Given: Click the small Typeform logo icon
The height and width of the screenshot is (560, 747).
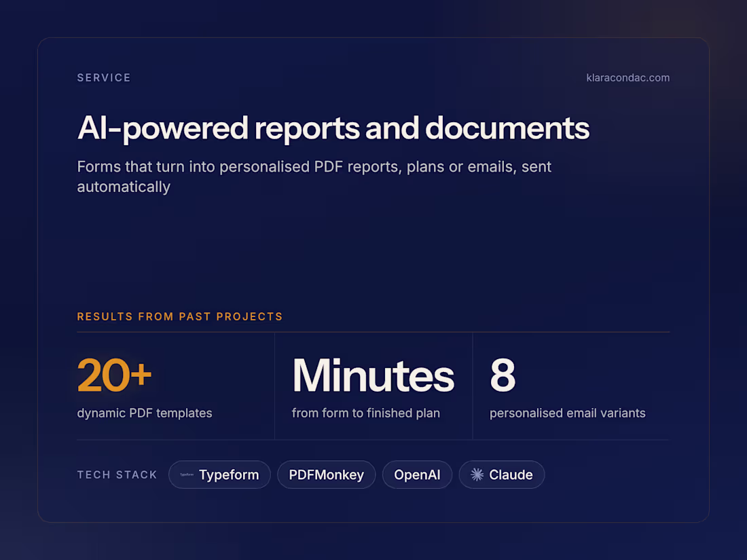Looking at the screenshot, I should [187, 474].
